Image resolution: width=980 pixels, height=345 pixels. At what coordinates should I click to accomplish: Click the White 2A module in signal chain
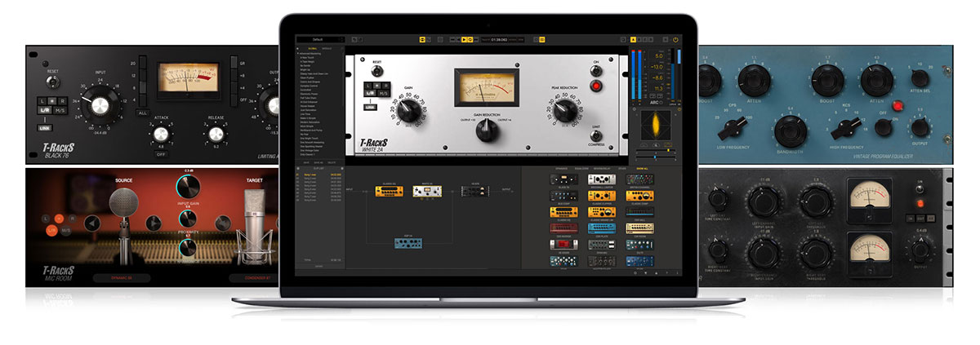tap(425, 191)
